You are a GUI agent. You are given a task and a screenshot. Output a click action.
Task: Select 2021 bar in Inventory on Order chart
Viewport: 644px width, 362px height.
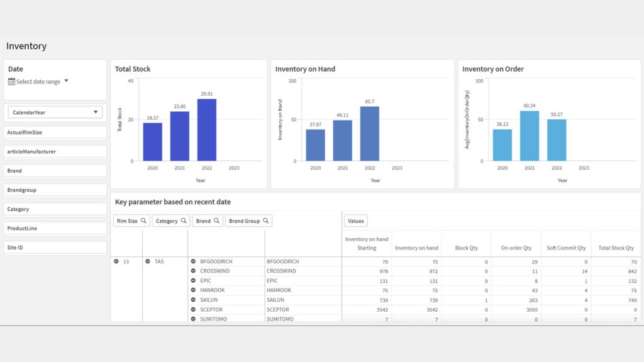coord(530,136)
